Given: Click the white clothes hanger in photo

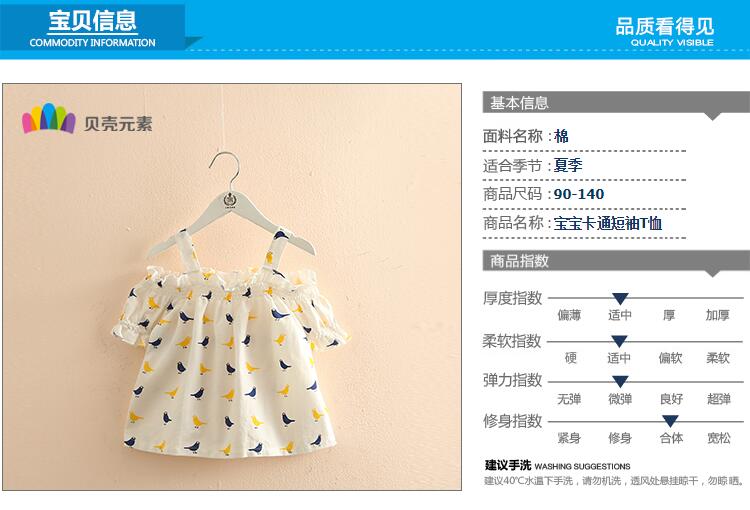Looking at the screenshot, I should click(x=232, y=206).
